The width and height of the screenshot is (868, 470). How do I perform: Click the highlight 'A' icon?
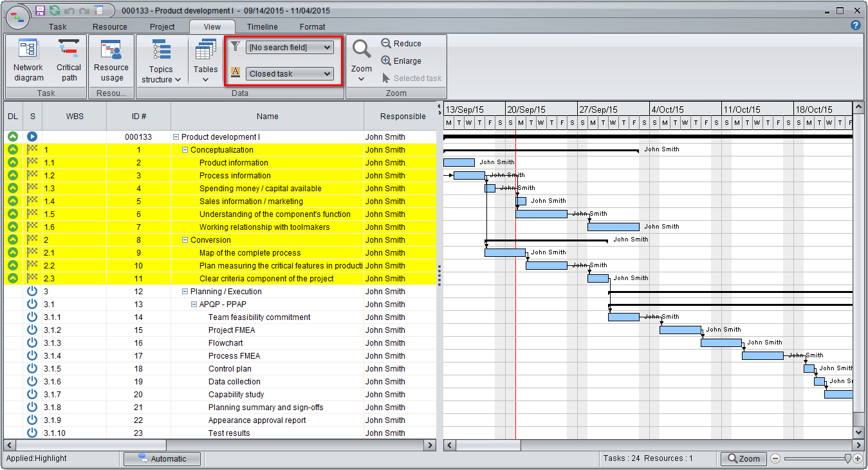235,72
